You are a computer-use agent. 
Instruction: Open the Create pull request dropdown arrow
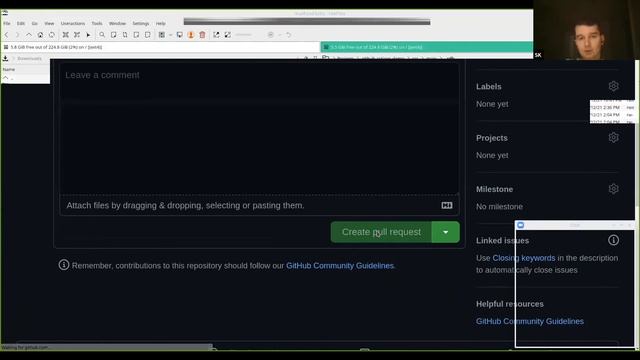point(445,232)
